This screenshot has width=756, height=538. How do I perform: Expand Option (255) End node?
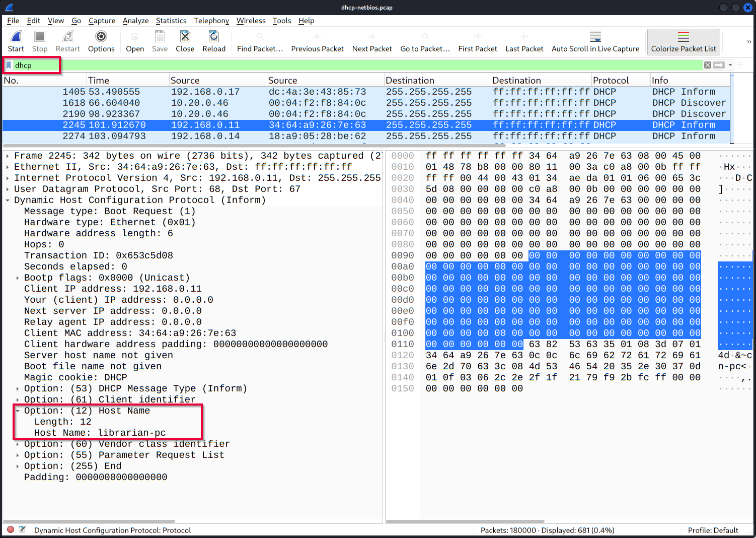click(x=18, y=466)
